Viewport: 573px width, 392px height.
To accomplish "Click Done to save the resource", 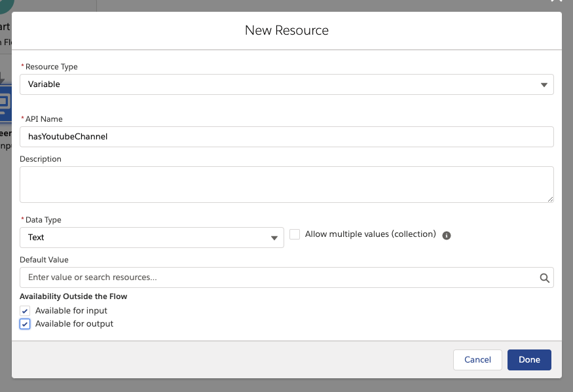I will click(x=529, y=360).
